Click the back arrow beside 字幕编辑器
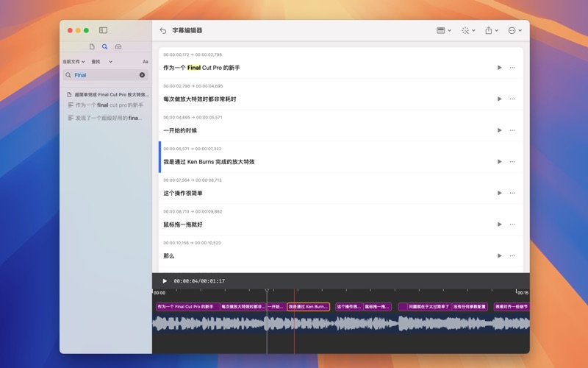Screen dimensions: 588x368 162,31
